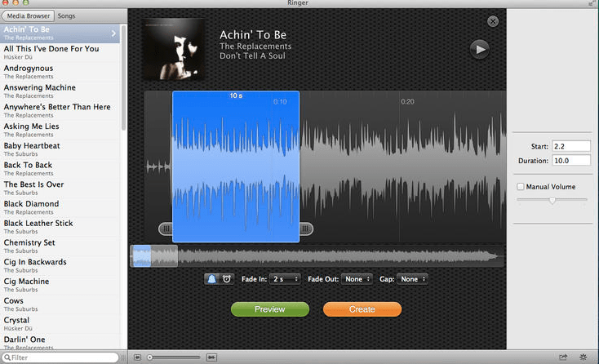The height and width of the screenshot is (364, 599).
Task: Open the Fade Out dropdown
Action: (357, 279)
